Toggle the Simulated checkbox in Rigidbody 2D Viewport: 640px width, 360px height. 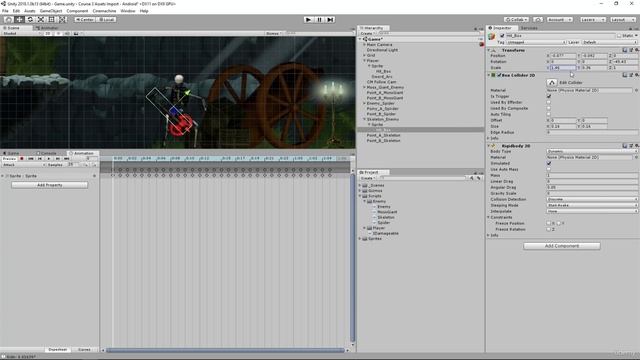pyautogui.click(x=549, y=163)
